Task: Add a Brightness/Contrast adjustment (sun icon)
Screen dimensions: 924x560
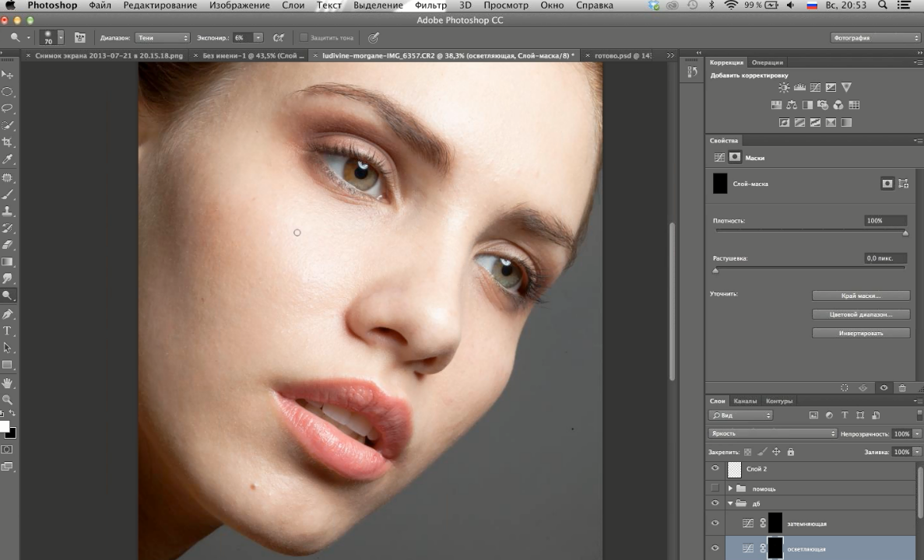Action: (784, 88)
